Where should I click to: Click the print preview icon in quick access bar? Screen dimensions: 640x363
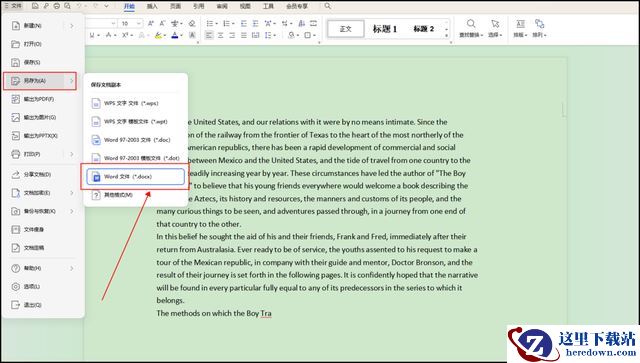pyautogui.click(x=67, y=6)
